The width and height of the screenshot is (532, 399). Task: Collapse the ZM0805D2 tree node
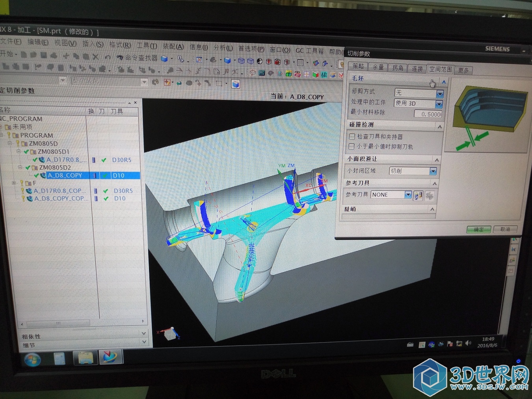pyautogui.click(x=20, y=167)
